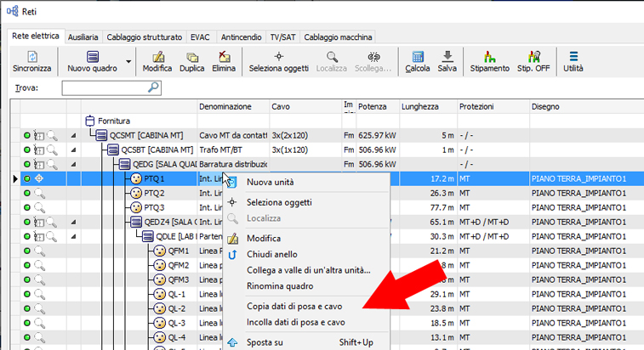Select the Fornitura tree node
Image resolution: width=644 pixels, height=350 pixels.
coord(107,121)
